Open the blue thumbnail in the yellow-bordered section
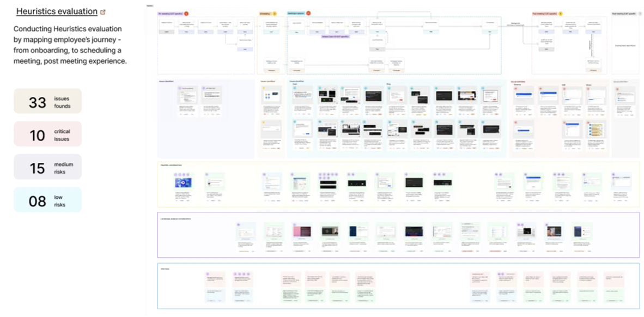Viewport: 644px width, 317px height. [x=180, y=184]
